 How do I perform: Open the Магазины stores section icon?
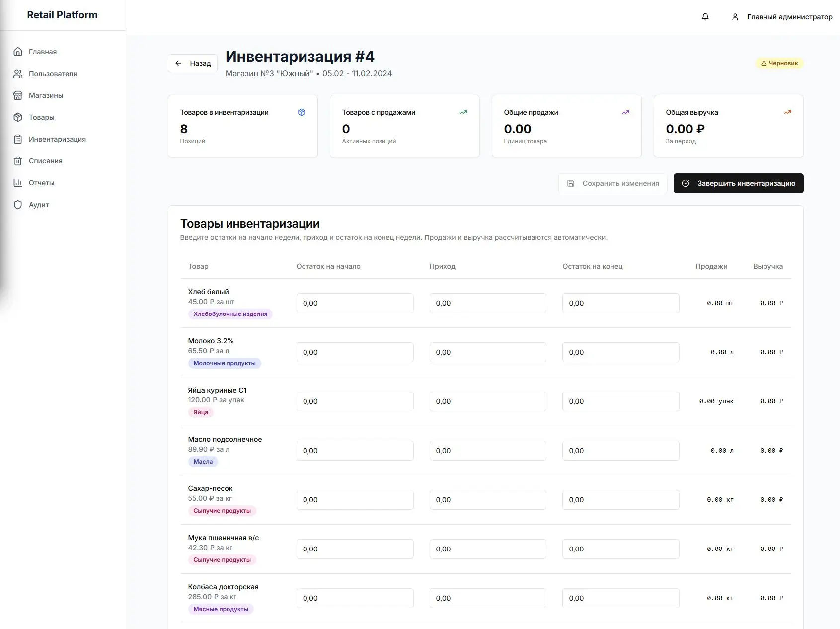[18, 95]
